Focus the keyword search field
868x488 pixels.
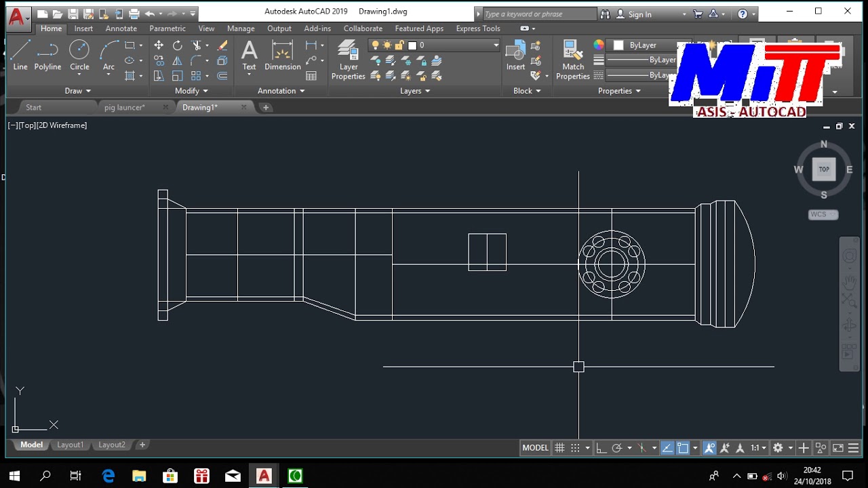pos(540,14)
